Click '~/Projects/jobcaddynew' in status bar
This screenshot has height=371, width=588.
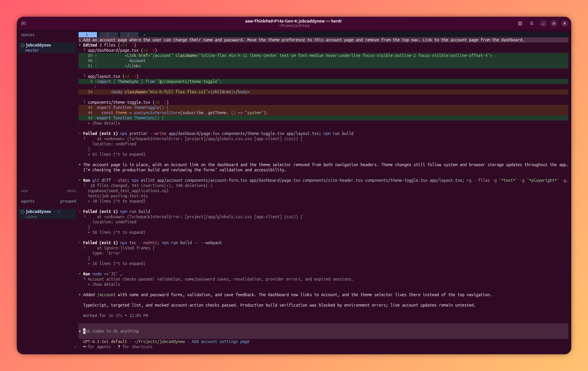[x=159, y=342]
